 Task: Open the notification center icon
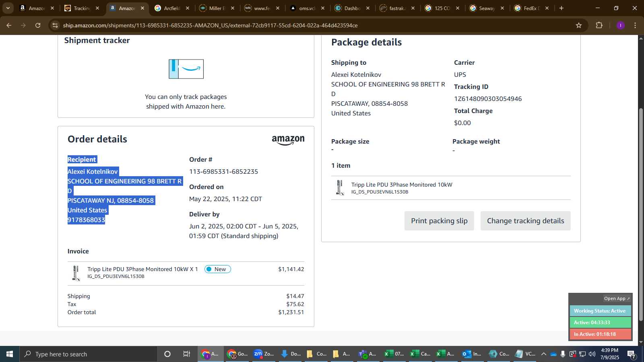click(x=631, y=354)
